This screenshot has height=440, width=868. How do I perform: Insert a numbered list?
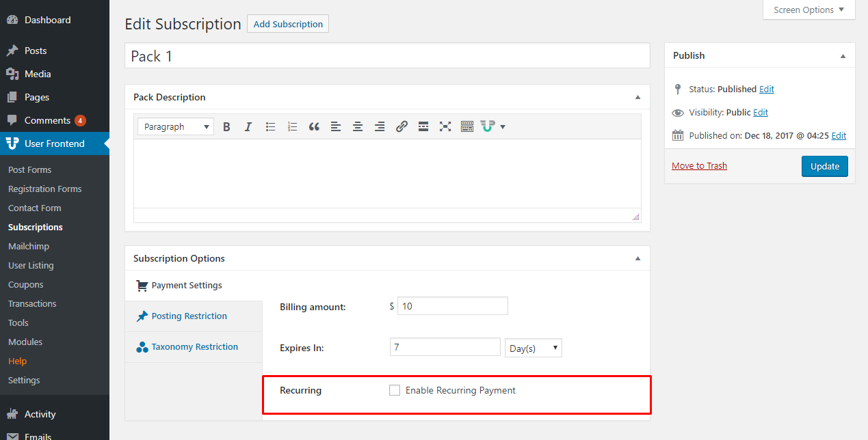(x=292, y=126)
